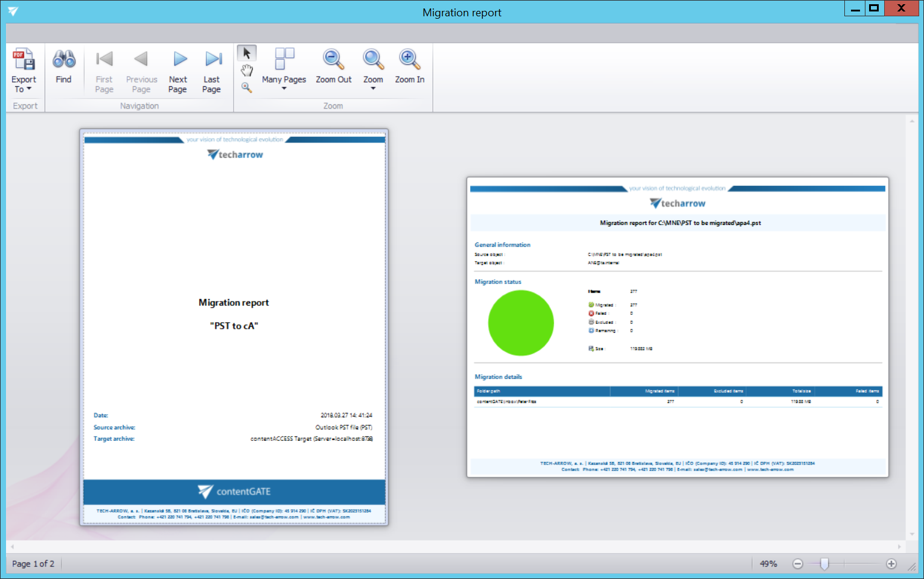Viewport: 924px width, 579px height.
Task: Increase zoom with status bar plus button
Action: tap(891, 564)
